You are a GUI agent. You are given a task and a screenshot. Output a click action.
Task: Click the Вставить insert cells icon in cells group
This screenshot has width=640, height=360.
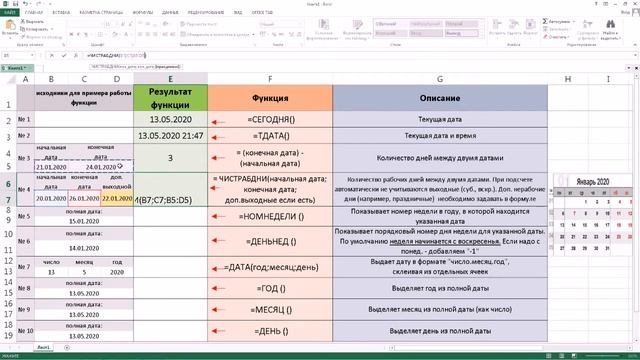pos(497,24)
